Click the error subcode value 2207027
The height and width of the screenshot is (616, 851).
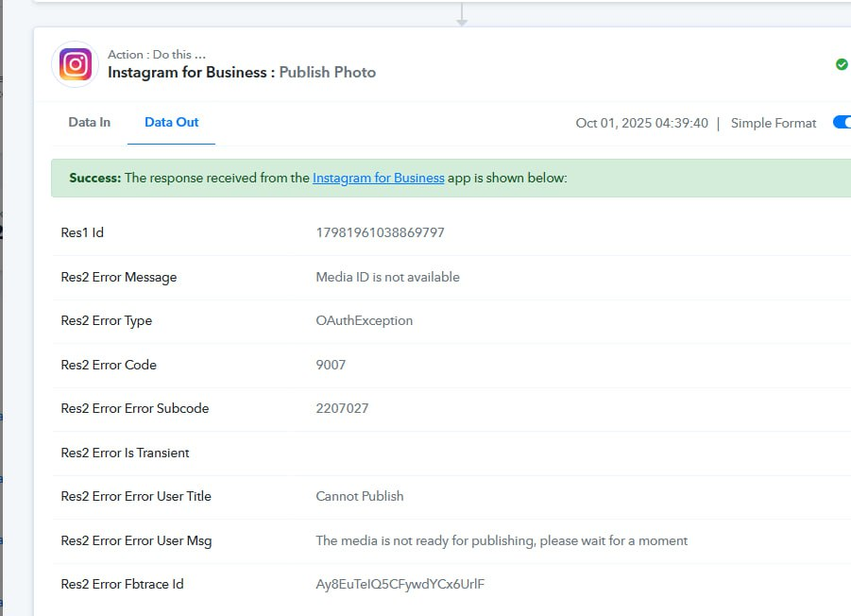click(x=342, y=408)
